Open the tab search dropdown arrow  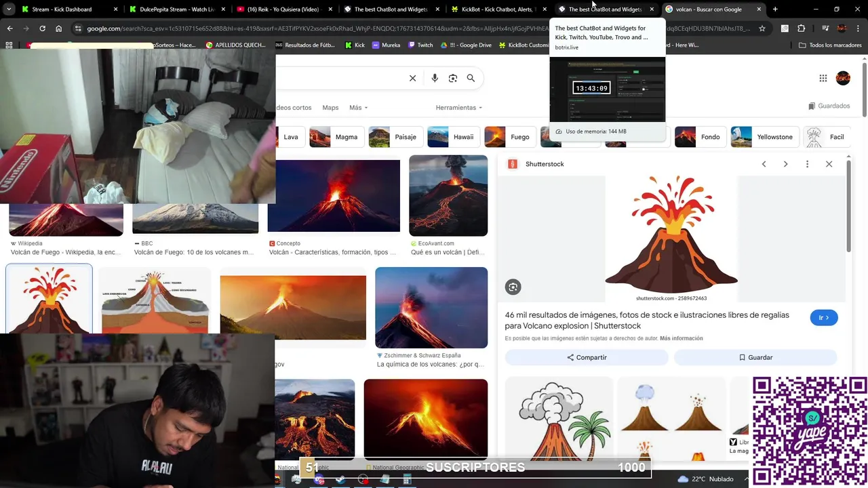point(8,9)
